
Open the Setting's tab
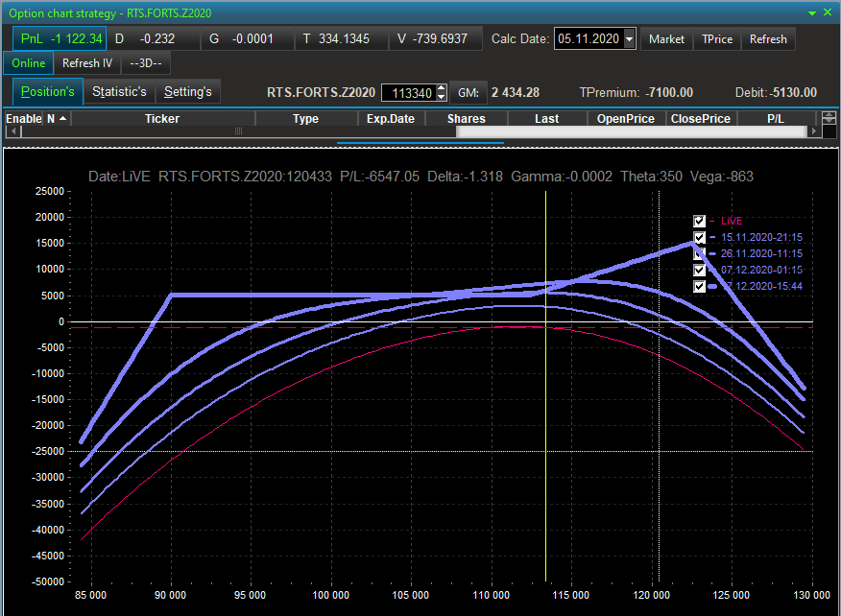(x=187, y=92)
